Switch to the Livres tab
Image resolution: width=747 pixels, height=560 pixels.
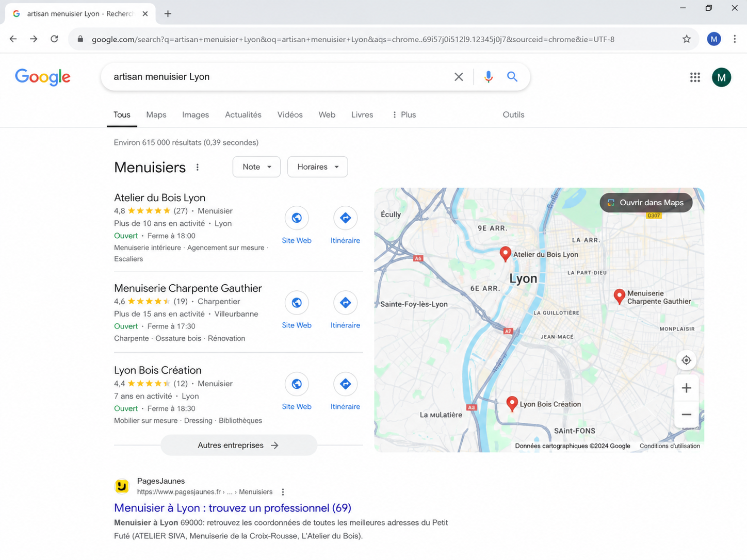362,115
